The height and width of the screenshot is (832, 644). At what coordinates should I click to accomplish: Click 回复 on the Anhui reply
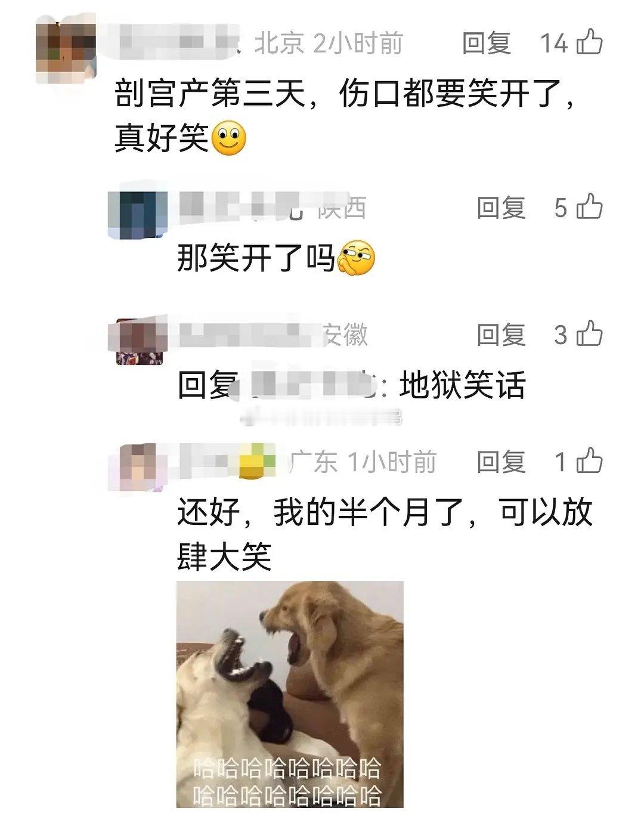coord(501,334)
